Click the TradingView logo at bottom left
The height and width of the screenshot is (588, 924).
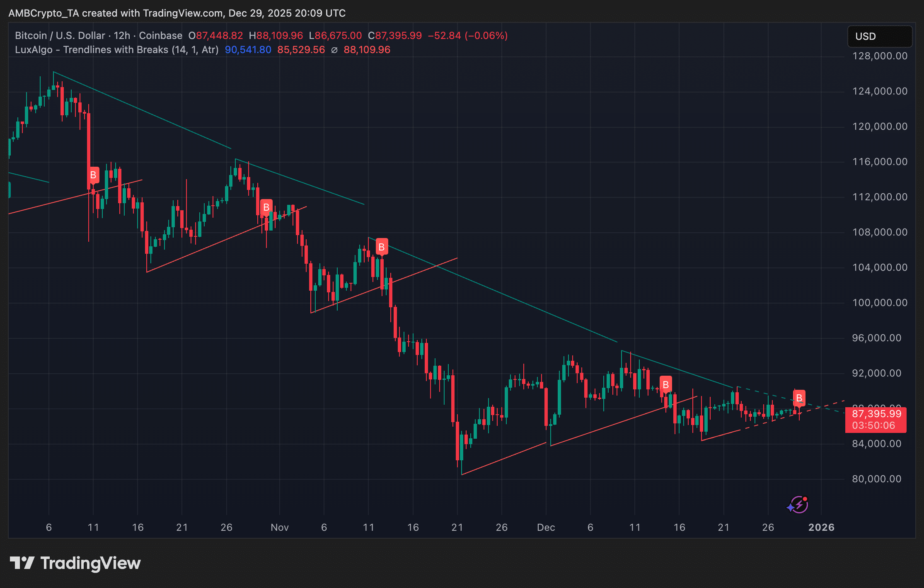[75, 563]
